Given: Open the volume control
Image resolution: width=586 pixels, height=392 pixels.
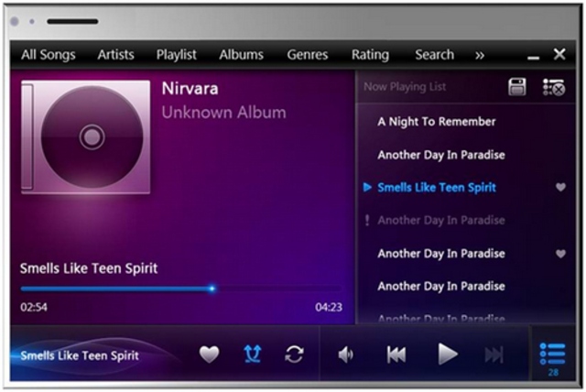Looking at the screenshot, I should tap(346, 354).
